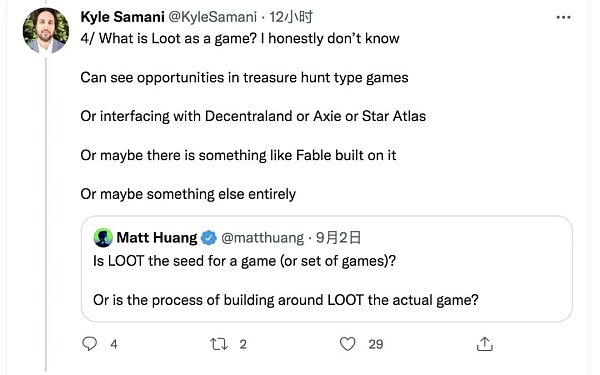Open the quoted tweet about LOOT seed
Viewport: 600px width, 375px height.
tap(327, 269)
